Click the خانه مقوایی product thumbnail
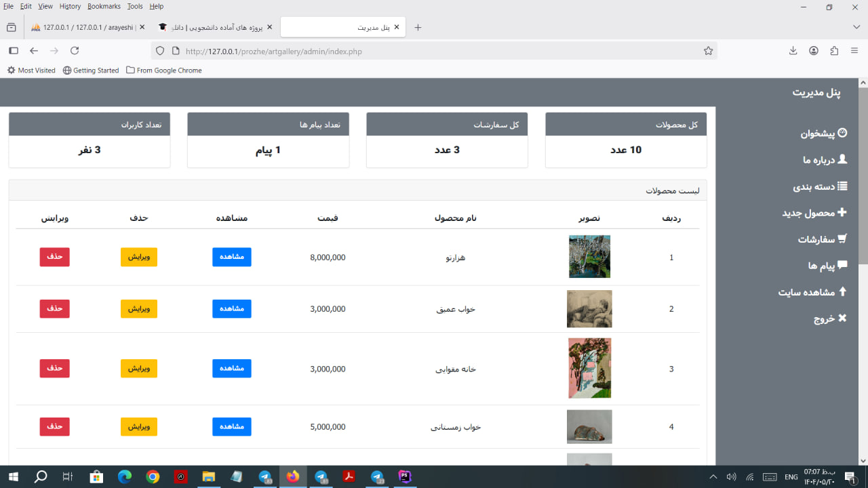This screenshot has height=488, width=868. [589, 368]
